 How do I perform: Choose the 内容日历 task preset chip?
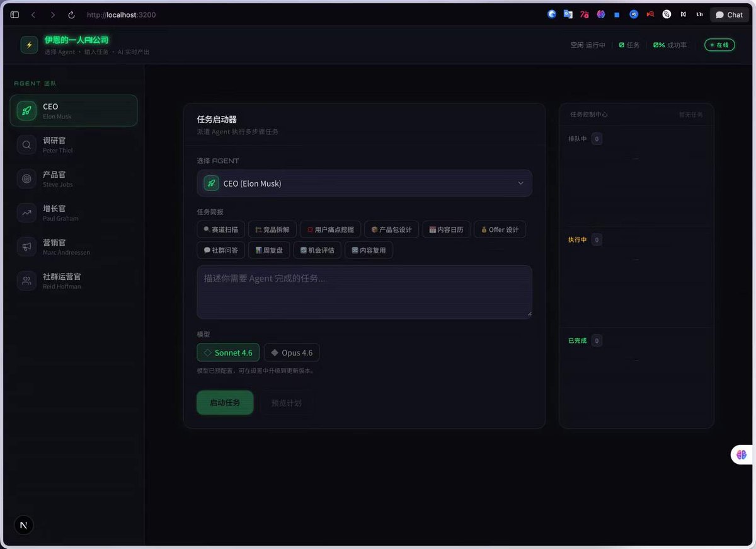click(x=446, y=229)
